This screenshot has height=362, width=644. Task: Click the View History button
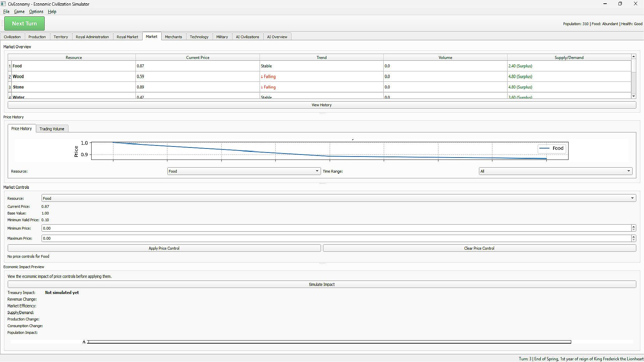click(321, 105)
